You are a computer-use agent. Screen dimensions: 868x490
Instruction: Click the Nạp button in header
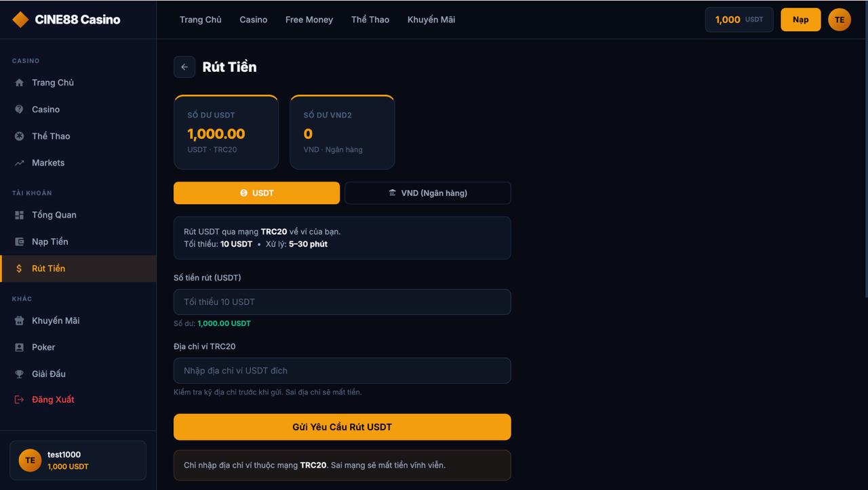800,20
